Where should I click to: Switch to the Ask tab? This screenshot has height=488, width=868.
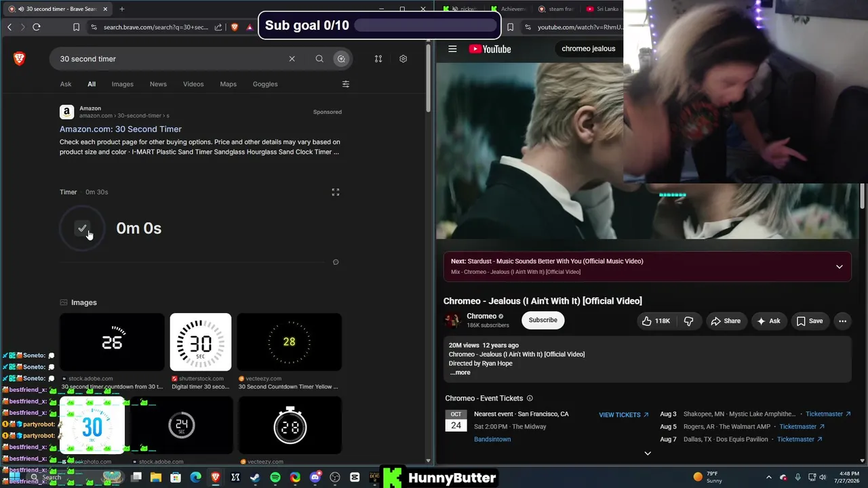click(x=66, y=84)
